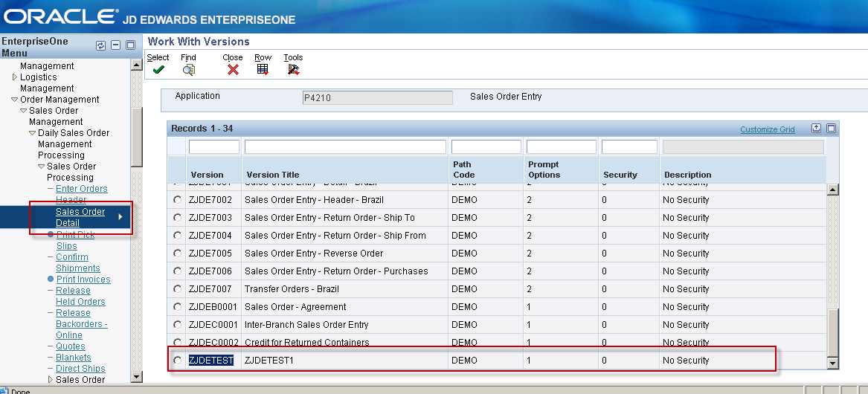
Task: Open the Confirm Shipments link
Action: coord(77,262)
